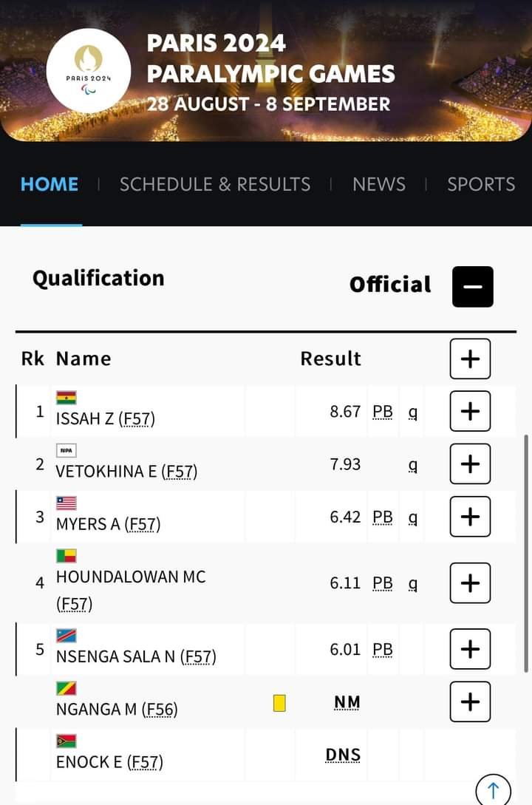This screenshot has width=532, height=805.
Task: Click DR Congo flag above Nsenga Sala
Action: point(66,636)
